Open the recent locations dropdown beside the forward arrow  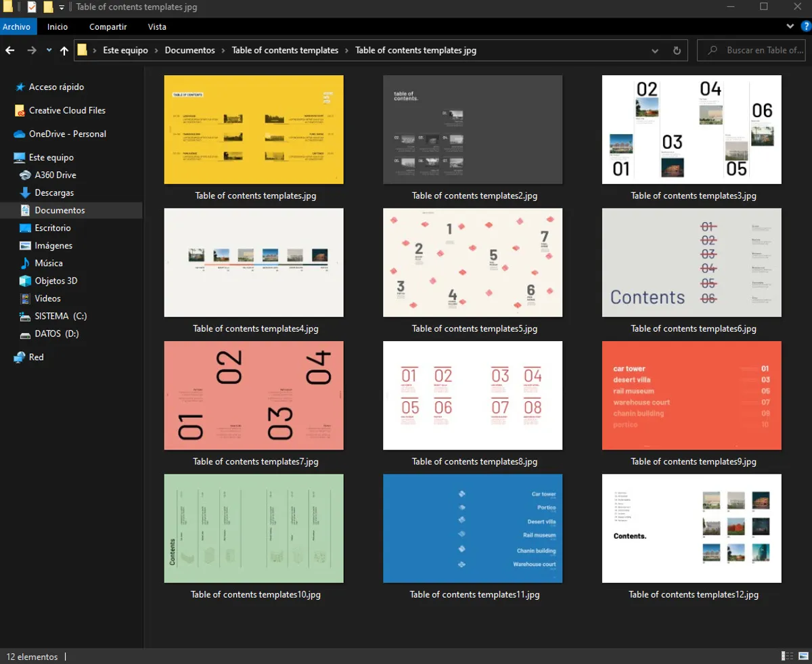pos(48,50)
